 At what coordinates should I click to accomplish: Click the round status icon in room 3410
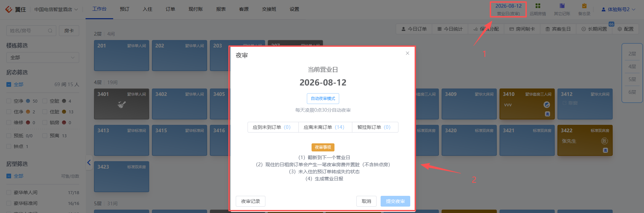547,105
